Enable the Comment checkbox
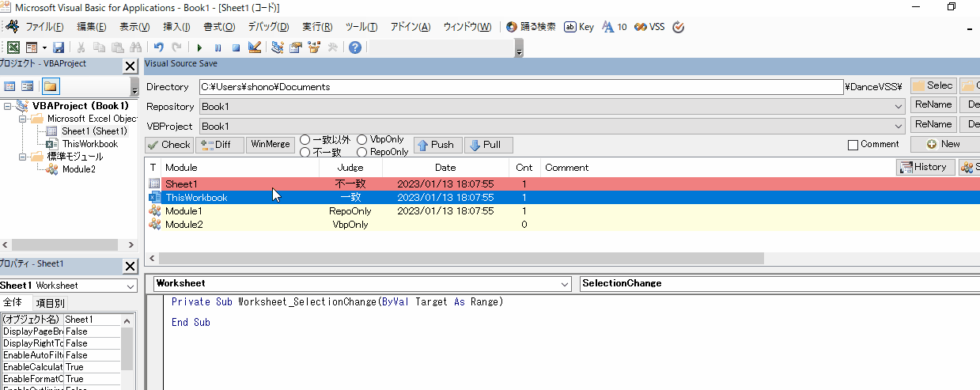980x390 pixels. (x=853, y=145)
